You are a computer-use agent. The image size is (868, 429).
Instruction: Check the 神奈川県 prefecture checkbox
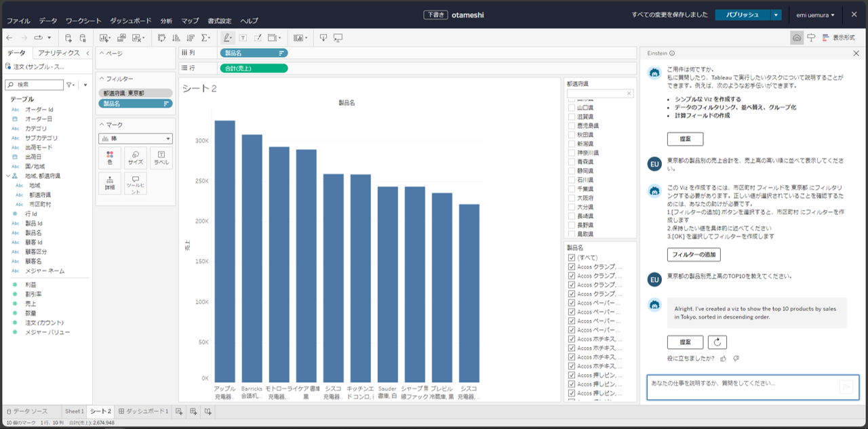click(572, 153)
